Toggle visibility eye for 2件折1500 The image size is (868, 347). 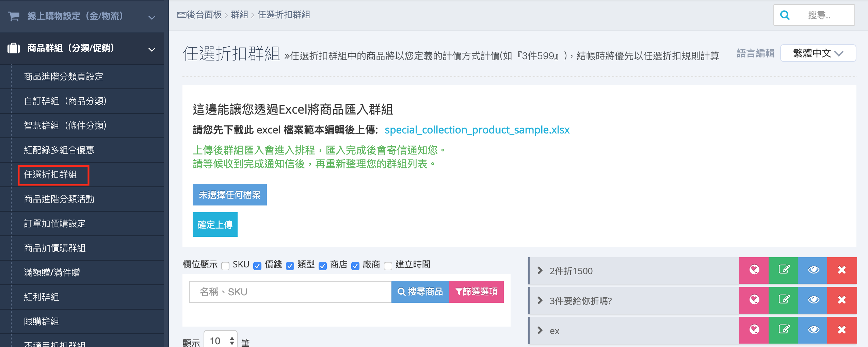tap(813, 270)
